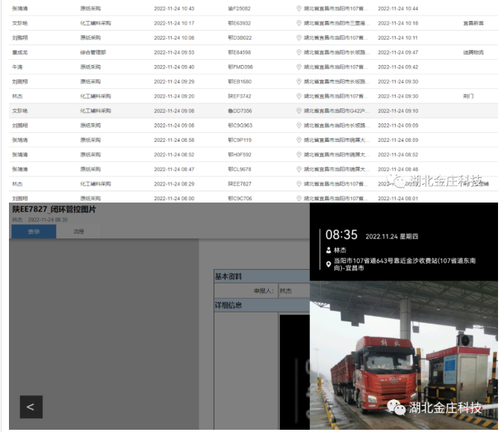The height and width of the screenshot is (432, 504).
Task: Click location pin icon in 鄂E84598 row
Action: tap(299, 52)
